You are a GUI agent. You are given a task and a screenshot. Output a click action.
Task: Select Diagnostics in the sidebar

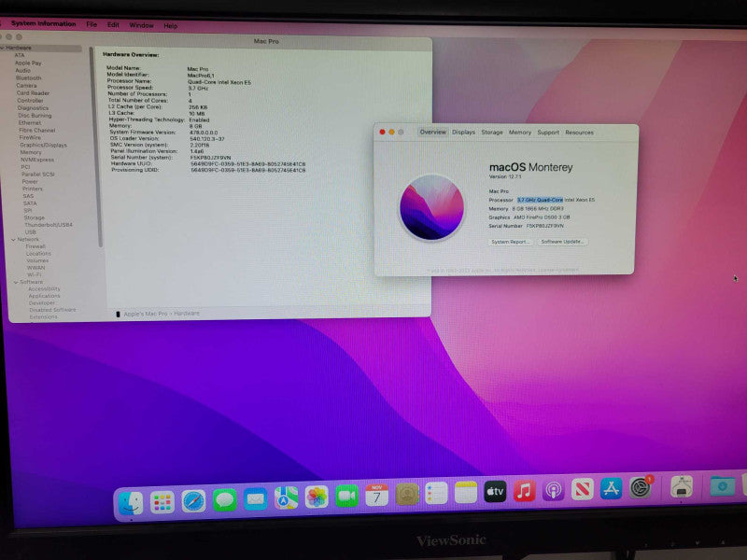coord(33,108)
